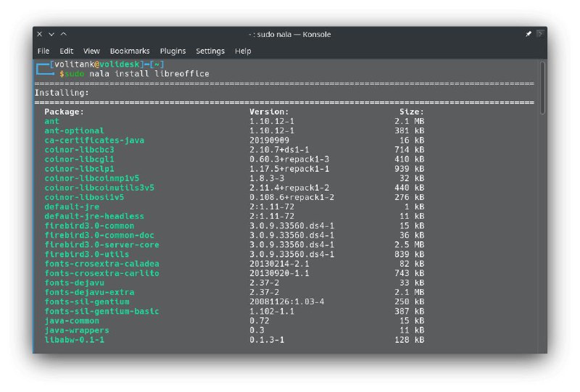
Task: Close the Konsole window with X icon
Action: (x=40, y=34)
